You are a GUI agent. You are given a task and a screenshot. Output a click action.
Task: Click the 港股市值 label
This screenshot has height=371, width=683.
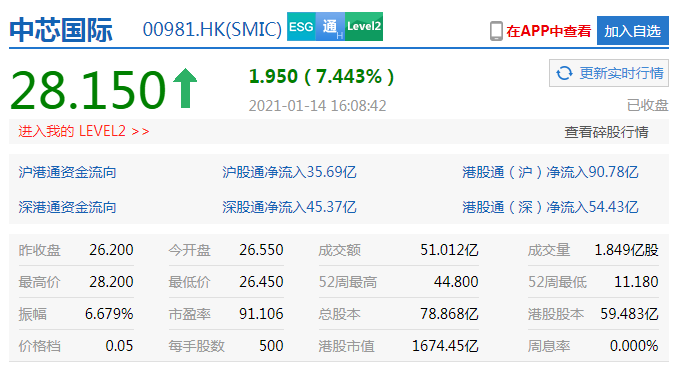click(x=346, y=346)
